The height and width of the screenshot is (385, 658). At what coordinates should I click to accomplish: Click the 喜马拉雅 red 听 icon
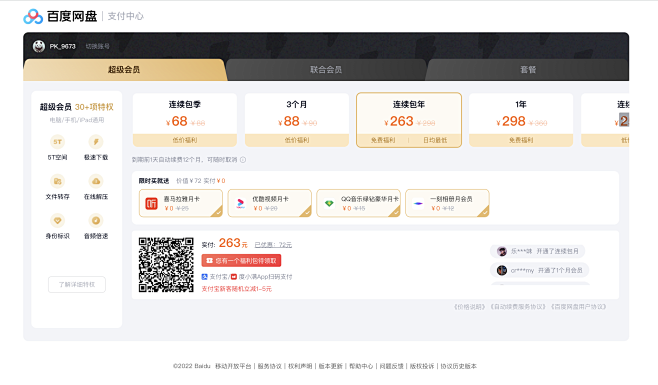[151, 204]
